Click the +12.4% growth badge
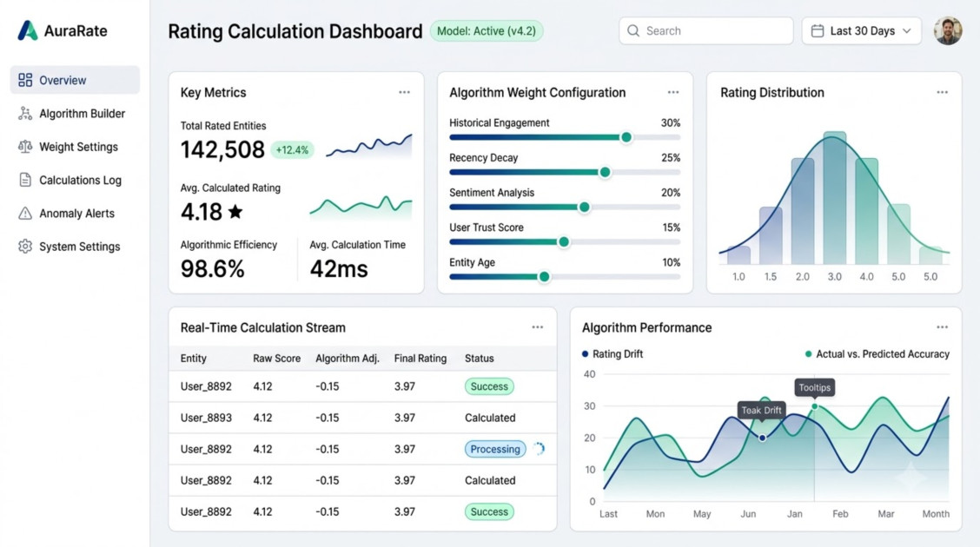The image size is (980, 547). point(292,150)
